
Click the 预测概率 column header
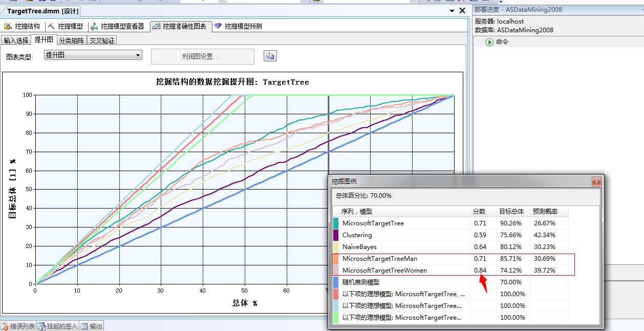click(x=549, y=212)
